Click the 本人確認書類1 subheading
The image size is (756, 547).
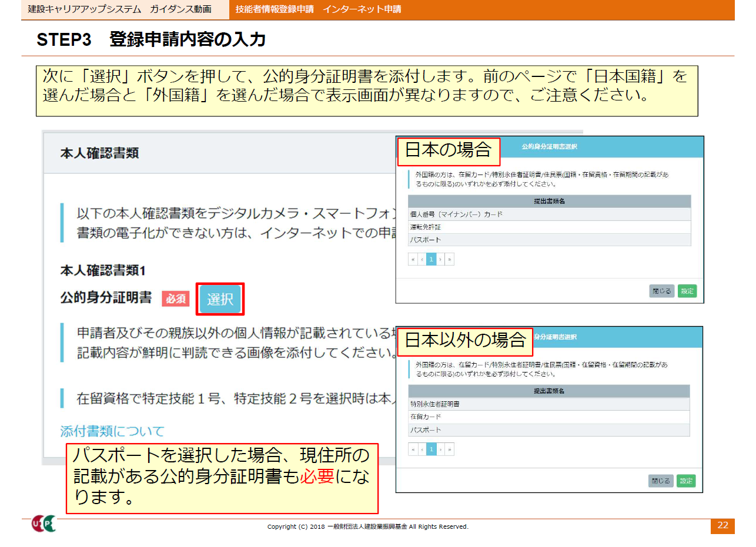[103, 270]
